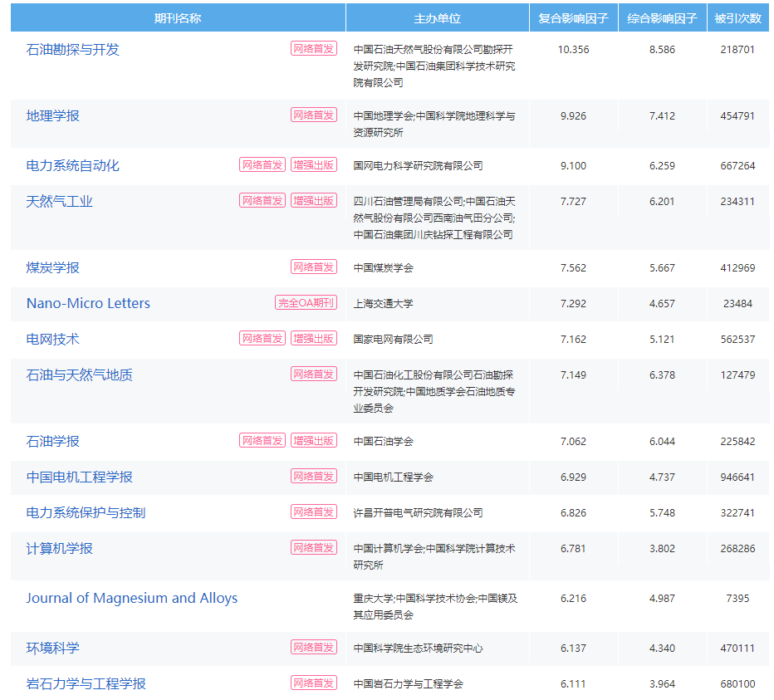Click 网络首发 tag on 煤炭学报 row

click(314, 267)
